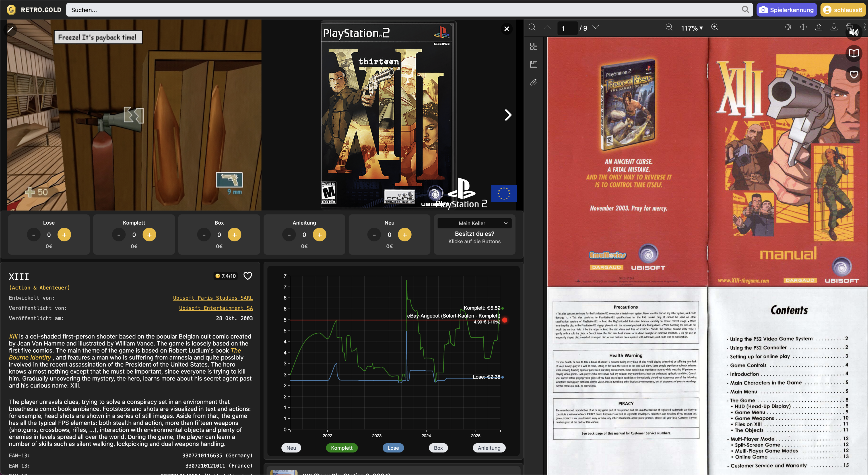Screen dimensions: 868x475
Task: Increase the Neu count with plus
Action: [405, 235]
